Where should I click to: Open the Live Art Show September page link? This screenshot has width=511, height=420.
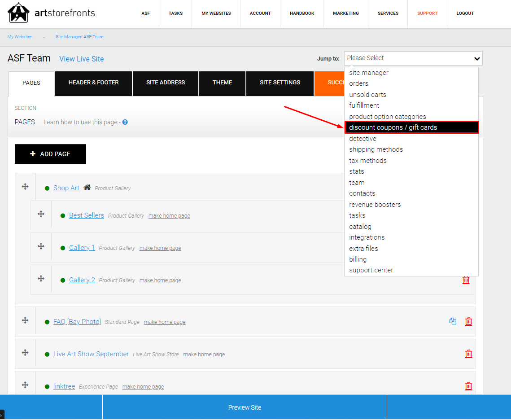click(x=91, y=354)
